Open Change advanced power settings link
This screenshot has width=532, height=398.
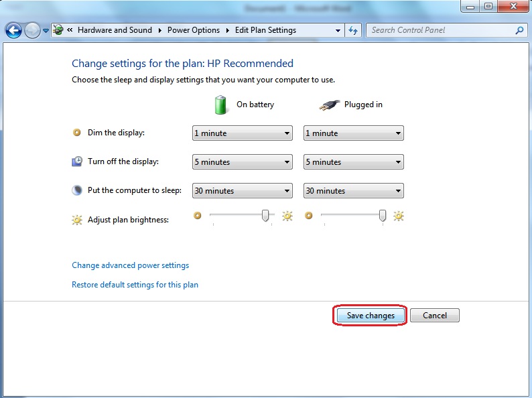click(130, 265)
